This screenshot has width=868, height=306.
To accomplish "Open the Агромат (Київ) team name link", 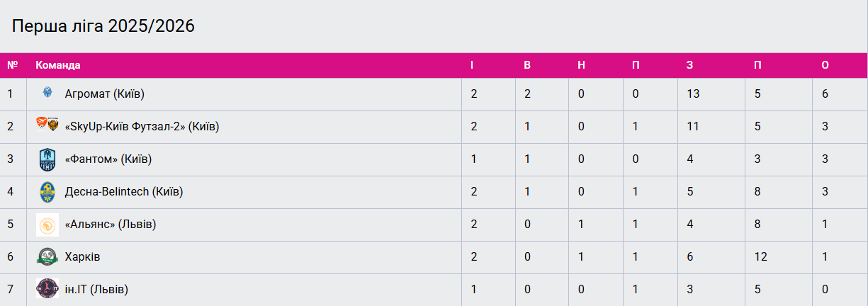I will pyautogui.click(x=104, y=93).
